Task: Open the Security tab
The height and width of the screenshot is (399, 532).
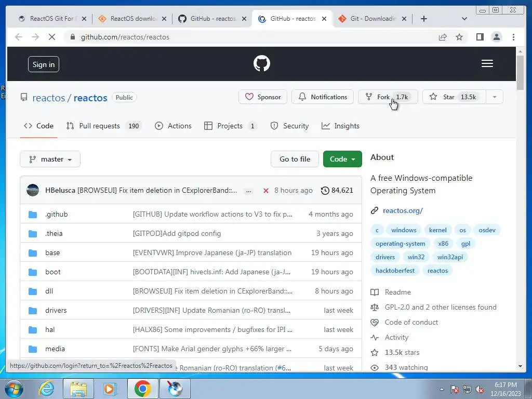Action: pyautogui.click(x=289, y=126)
